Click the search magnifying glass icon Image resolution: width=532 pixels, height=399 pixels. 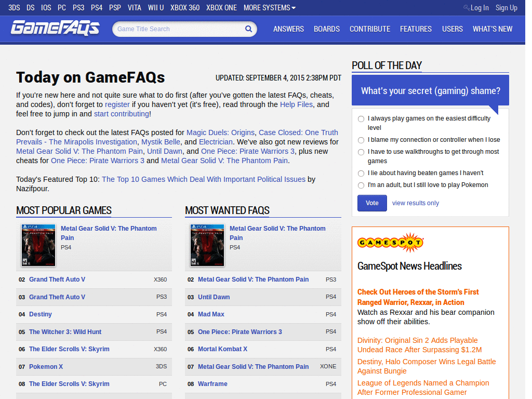click(x=248, y=29)
